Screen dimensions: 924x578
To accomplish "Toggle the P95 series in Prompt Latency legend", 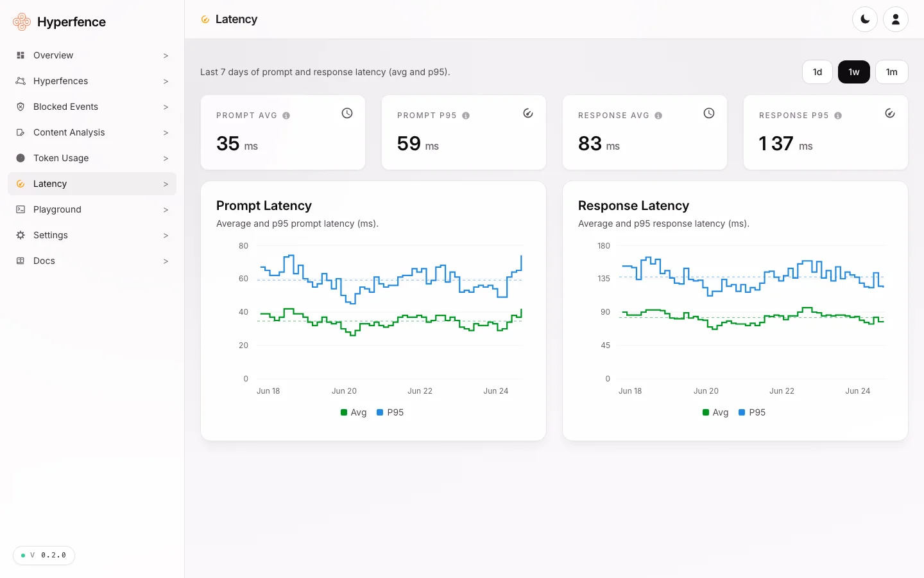I will point(390,412).
